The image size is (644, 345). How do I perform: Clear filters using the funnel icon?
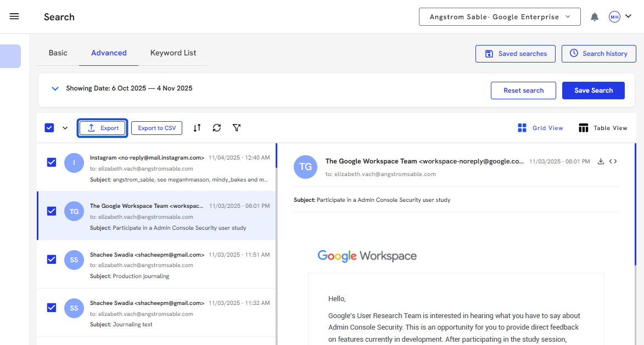point(237,128)
